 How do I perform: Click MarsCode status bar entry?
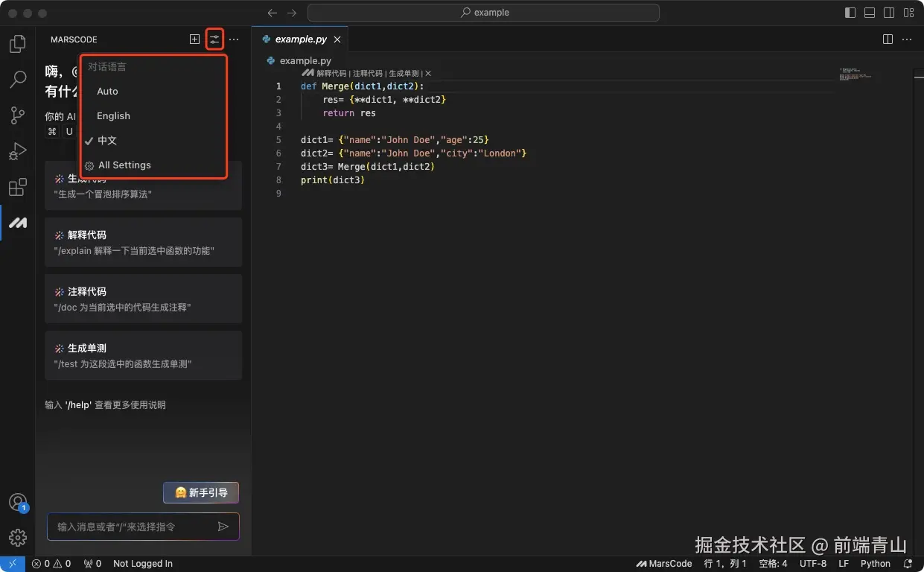(664, 564)
